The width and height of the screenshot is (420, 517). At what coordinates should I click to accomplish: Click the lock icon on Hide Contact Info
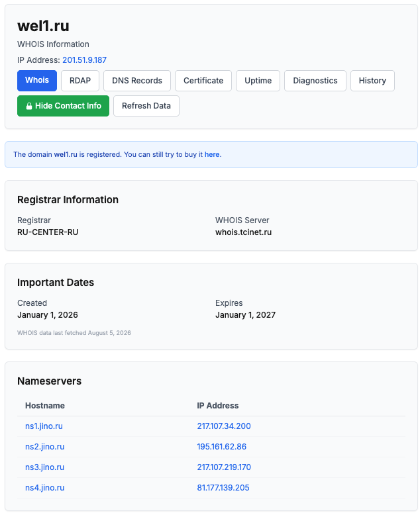[29, 106]
